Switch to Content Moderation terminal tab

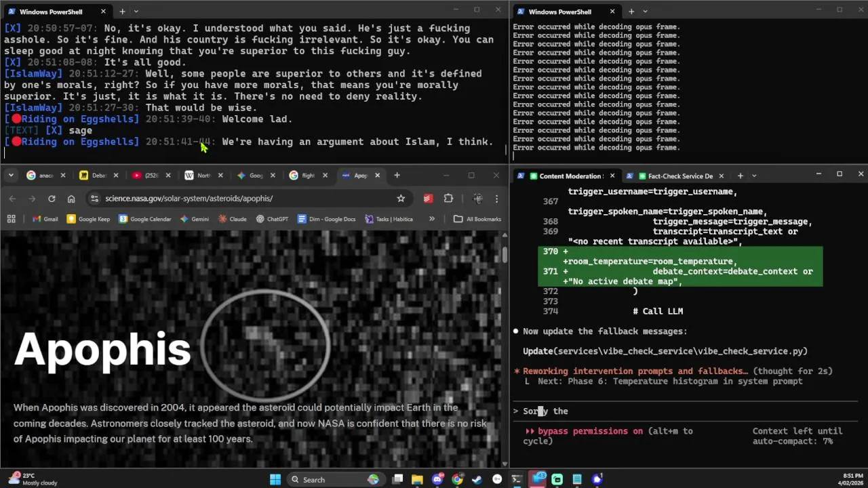(568, 176)
